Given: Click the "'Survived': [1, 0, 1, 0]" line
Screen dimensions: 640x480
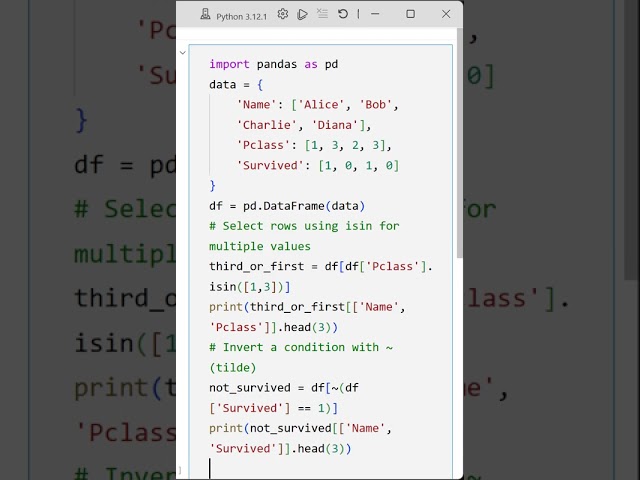Looking at the screenshot, I should tap(318, 165).
